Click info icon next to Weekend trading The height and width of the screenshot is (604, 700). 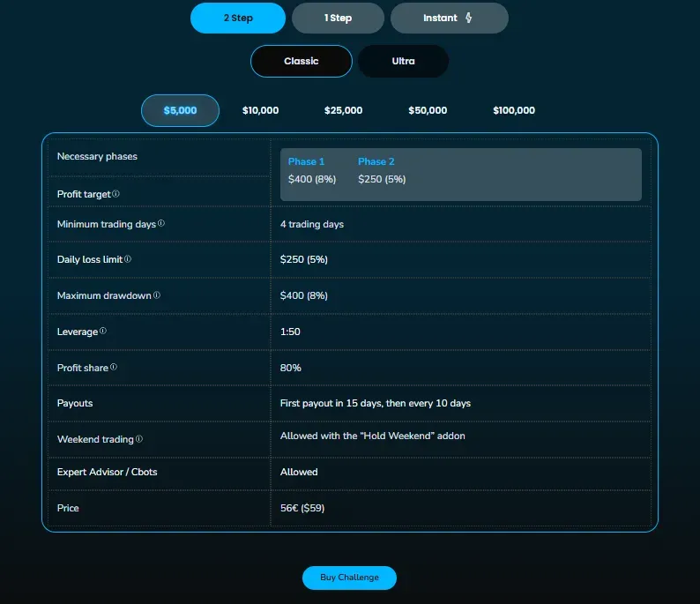coord(139,438)
